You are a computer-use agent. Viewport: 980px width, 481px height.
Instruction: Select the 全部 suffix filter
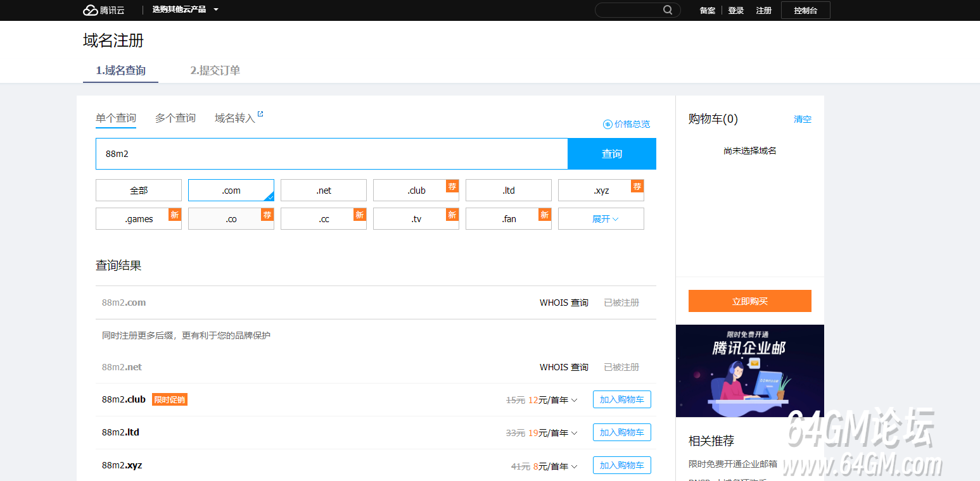click(x=139, y=191)
